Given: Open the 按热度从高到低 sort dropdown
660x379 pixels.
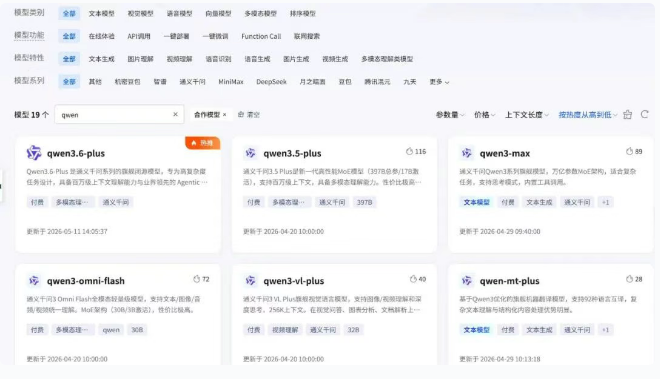Looking at the screenshot, I should coord(588,115).
